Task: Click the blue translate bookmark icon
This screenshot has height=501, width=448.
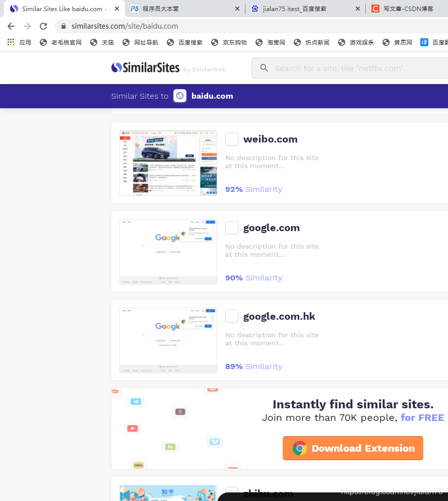Action: [424, 42]
